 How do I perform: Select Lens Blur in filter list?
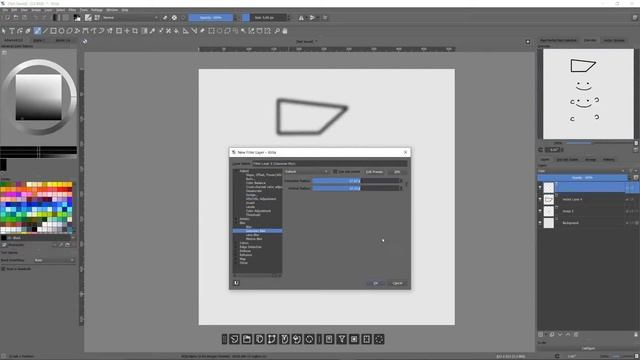pyautogui.click(x=252, y=235)
